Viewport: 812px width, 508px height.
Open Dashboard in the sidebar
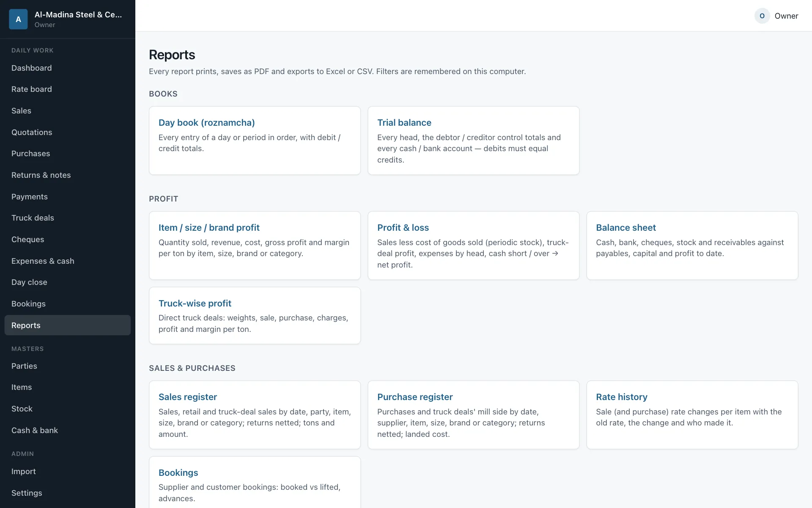point(68,68)
